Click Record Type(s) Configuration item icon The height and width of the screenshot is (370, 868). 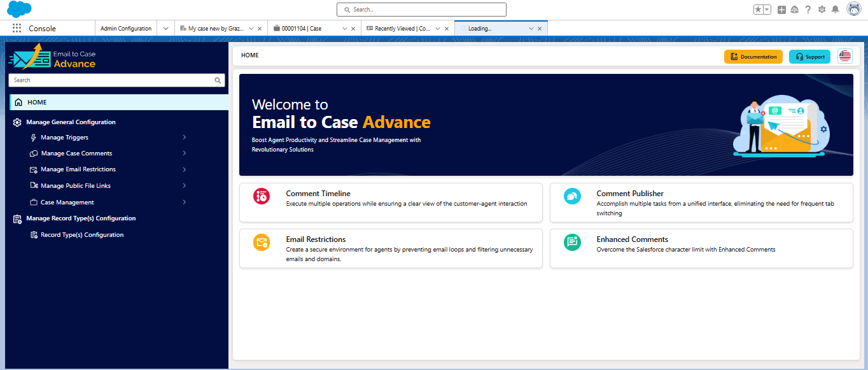pos(34,235)
